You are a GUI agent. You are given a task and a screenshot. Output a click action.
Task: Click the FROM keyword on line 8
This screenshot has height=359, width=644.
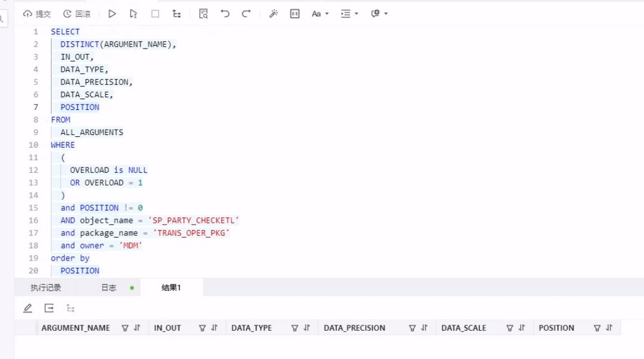61,119
